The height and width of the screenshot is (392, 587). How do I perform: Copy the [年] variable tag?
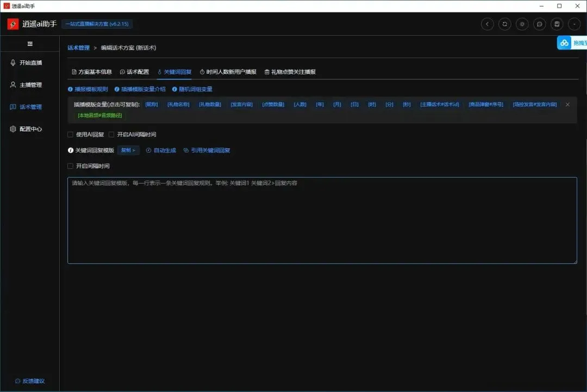(320, 104)
